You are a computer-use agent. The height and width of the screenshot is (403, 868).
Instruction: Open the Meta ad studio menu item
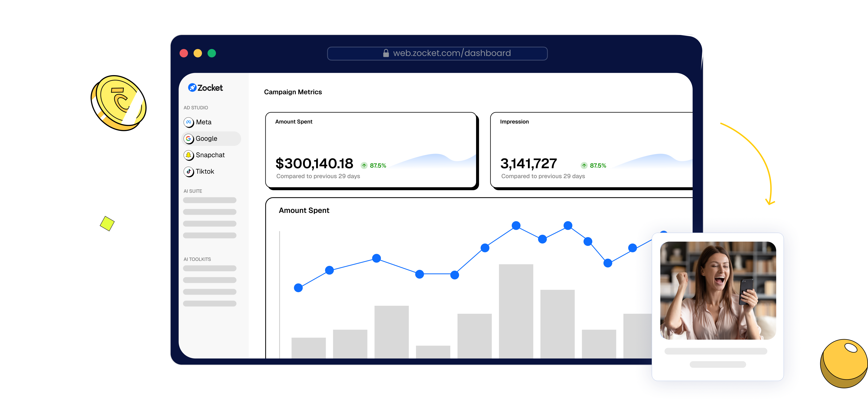[204, 122]
